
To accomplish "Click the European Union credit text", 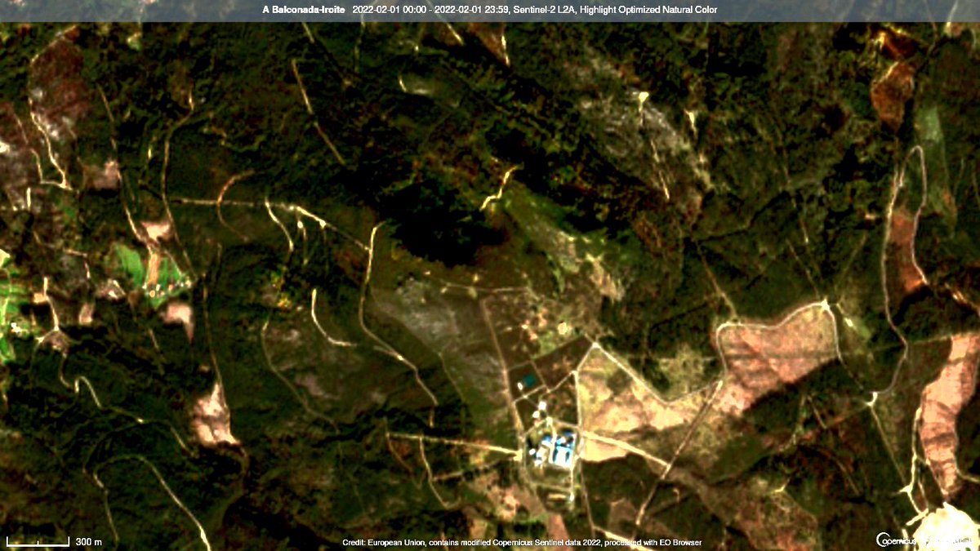I will (522, 543).
